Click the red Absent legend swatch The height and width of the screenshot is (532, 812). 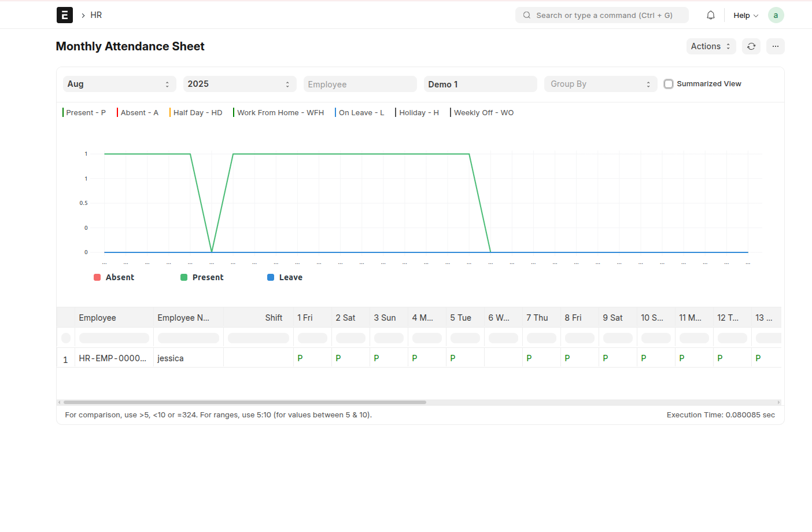click(97, 277)
